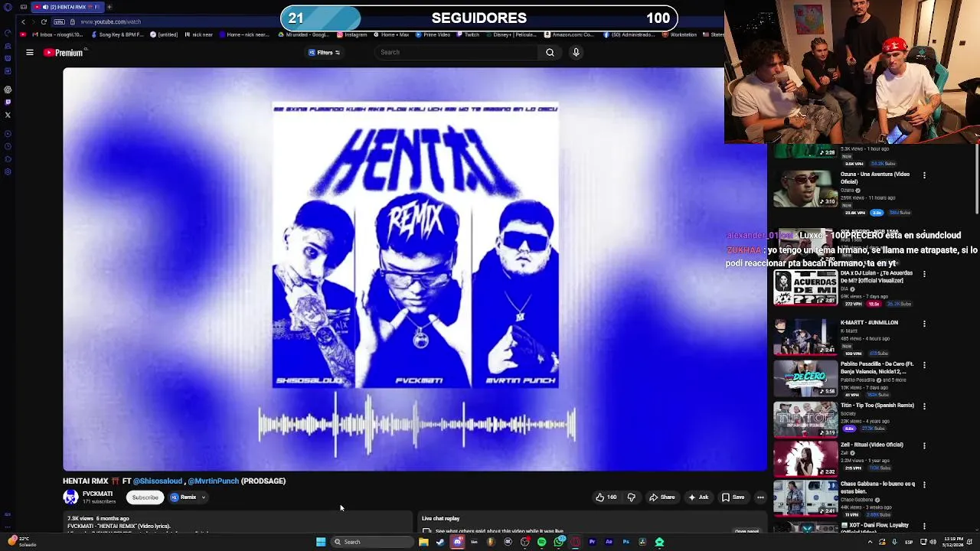Screen dimensions: 980x551
Task: Focus the YouTube search field
Action: 456,52
